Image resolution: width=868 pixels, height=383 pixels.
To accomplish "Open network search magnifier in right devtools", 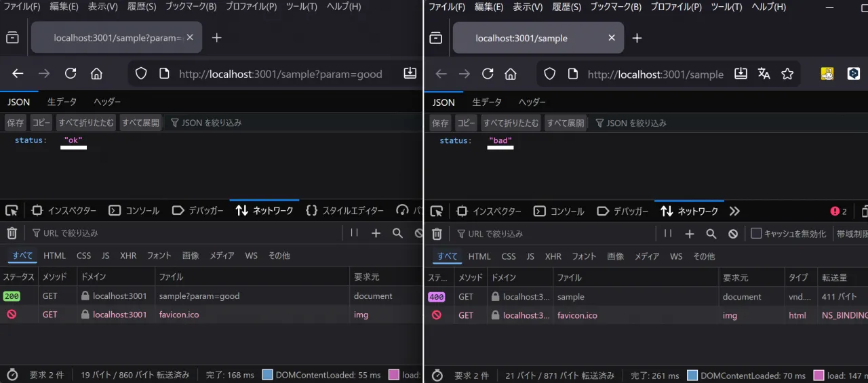I will [711, 234].
